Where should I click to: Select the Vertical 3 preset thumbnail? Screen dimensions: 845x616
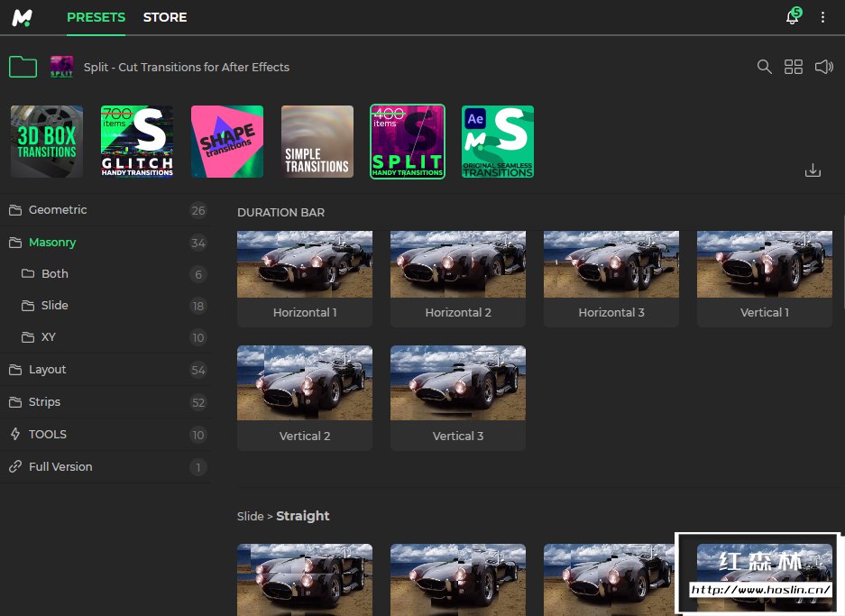point(458,382)
